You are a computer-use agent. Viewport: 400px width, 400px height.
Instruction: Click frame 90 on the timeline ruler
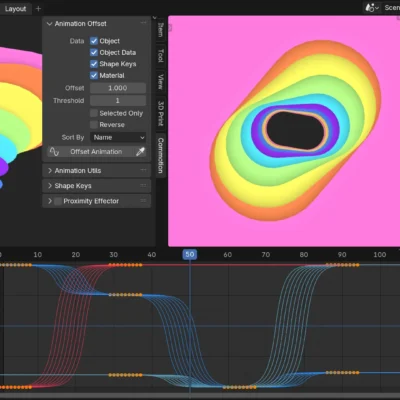(x=342, y=255)
